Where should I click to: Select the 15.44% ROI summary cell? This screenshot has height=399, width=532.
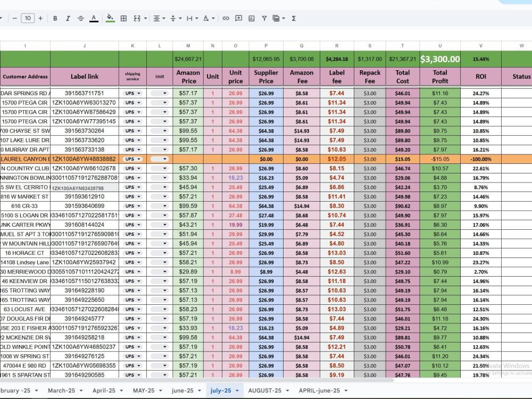point(481,59)
